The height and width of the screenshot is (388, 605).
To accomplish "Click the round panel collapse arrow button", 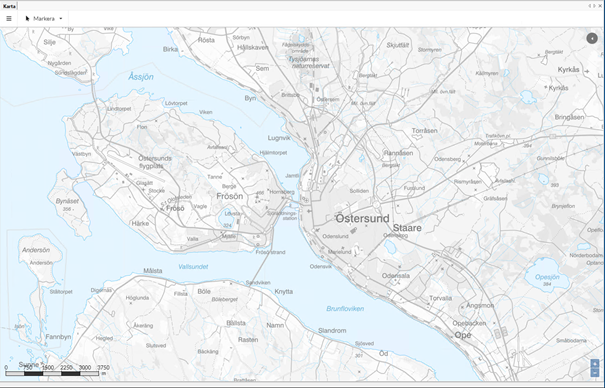I will (x=592, y=38).
